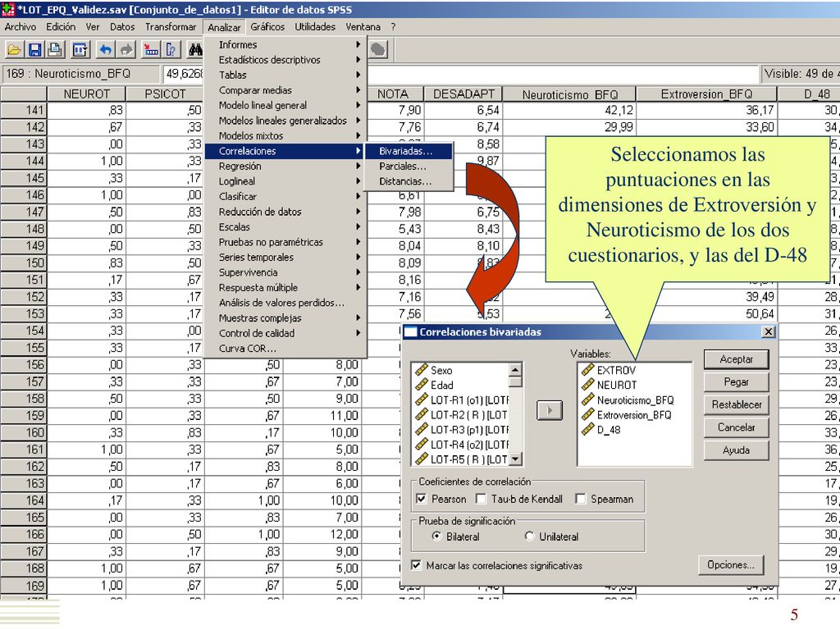Image resolution: width=840 pixels, height=630 pixels.
Task: Expand the Informes submenu
Action: [285, 44]
